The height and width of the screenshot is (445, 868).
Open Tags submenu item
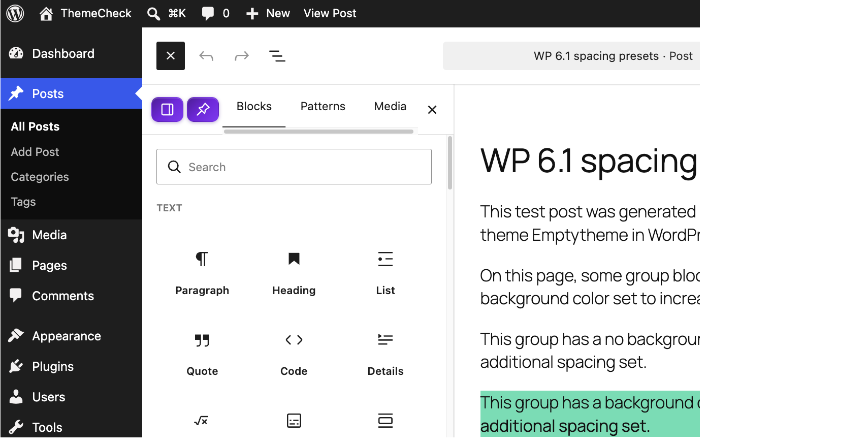pyautogui.click(x=23, y=202)
